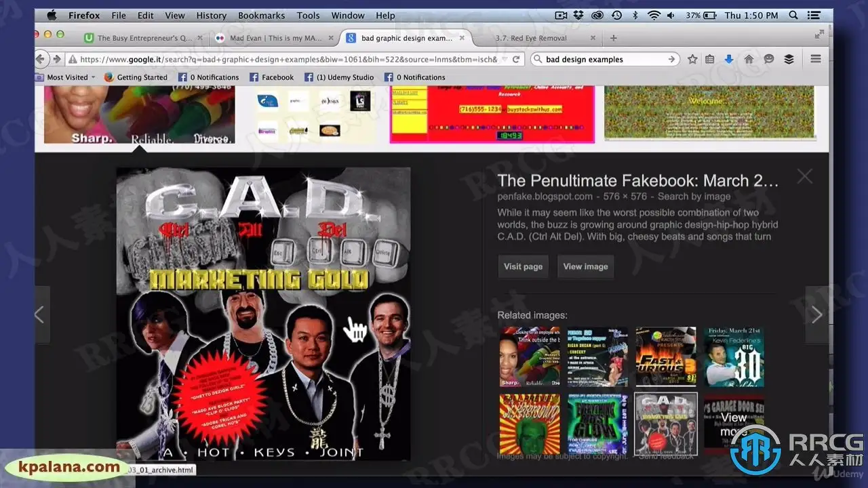Click the Search by image link
The width and height of the screenshot is (868, 488).
[694, 197]
